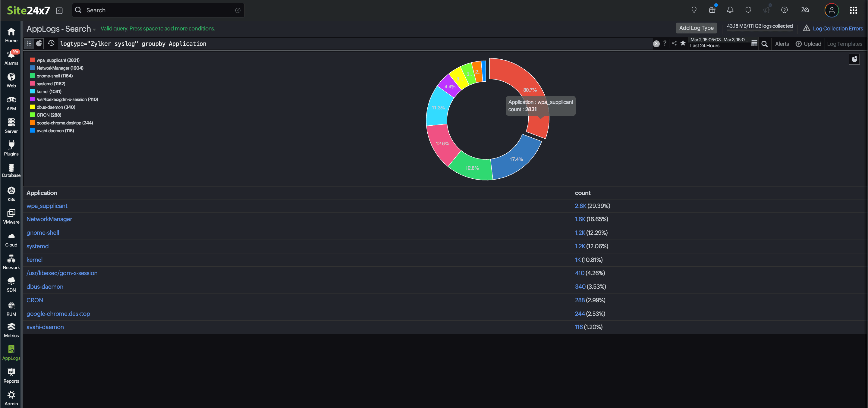Open the apps grid launcher icon
This screenshot has height=408, width=868.
tap(854, 10)
